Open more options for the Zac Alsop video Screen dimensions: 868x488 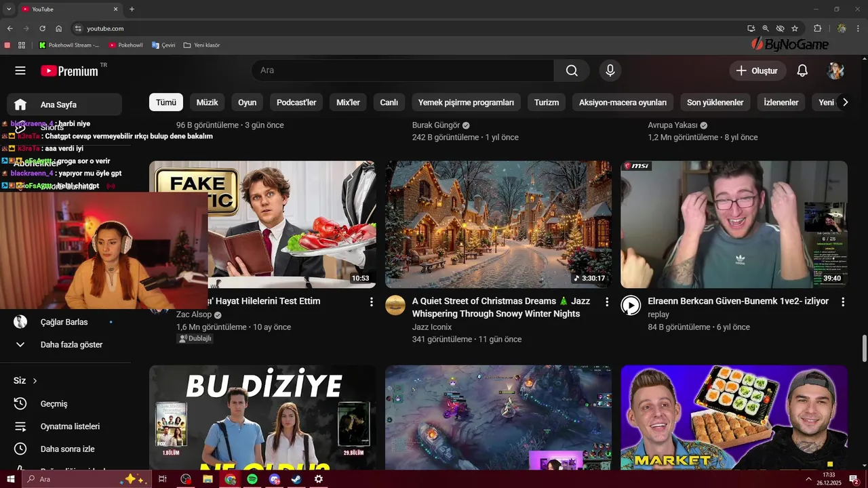[x=371, y=302]
